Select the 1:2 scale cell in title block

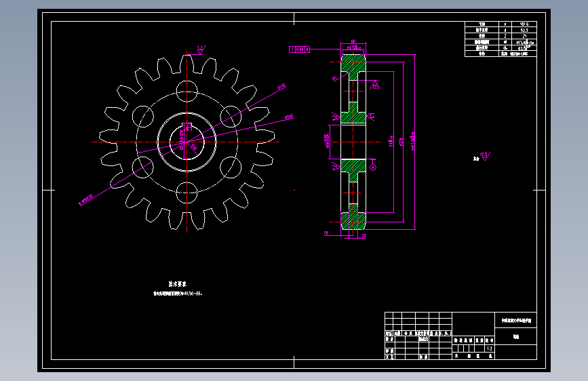coord(490,348)
